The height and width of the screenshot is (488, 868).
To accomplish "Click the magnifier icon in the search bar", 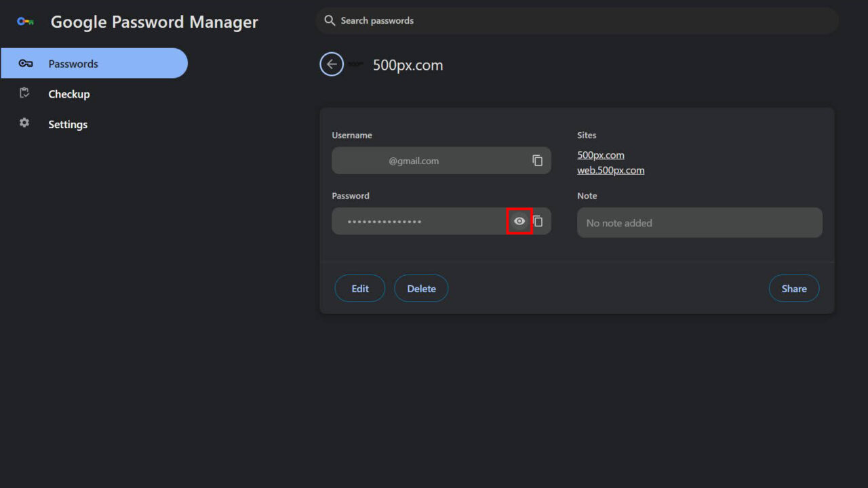I will (330, 20).
